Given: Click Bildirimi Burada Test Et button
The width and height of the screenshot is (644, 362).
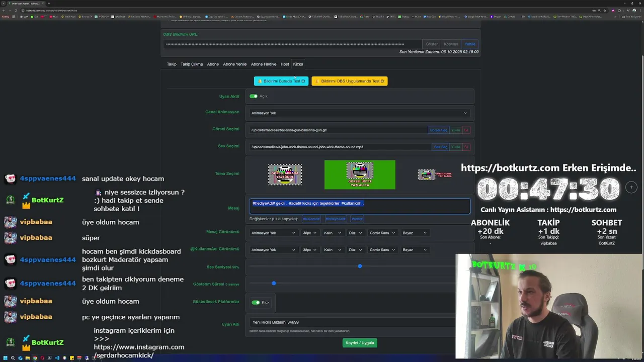Looking at the screenshot, I should (x=281, y=81).
